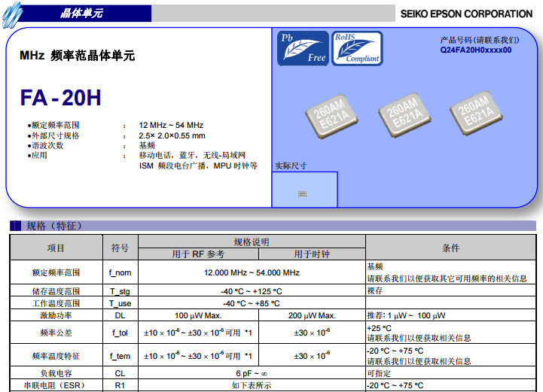
Task: Select the 12 MHz ~ 54 MHz frequency value
Action: coord(171,125)
